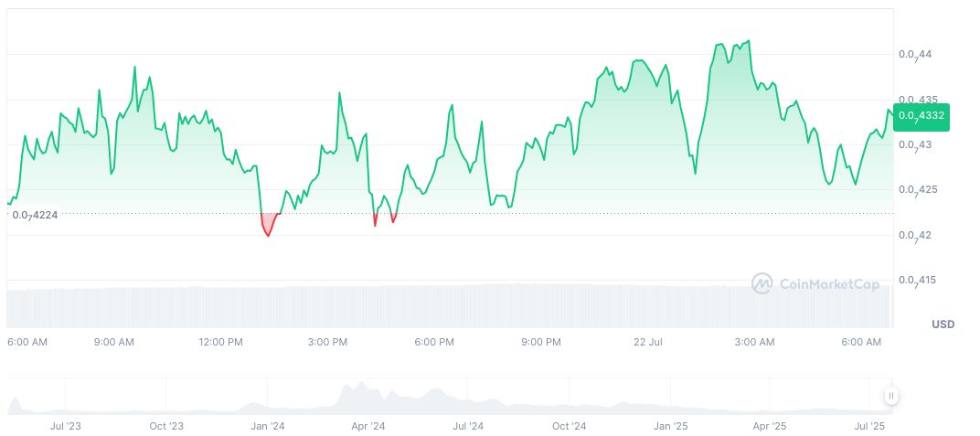Click the CoinMarketCap logo watermark
The image size is (980, 436).
pyautogui.click(x=815, y=284)
